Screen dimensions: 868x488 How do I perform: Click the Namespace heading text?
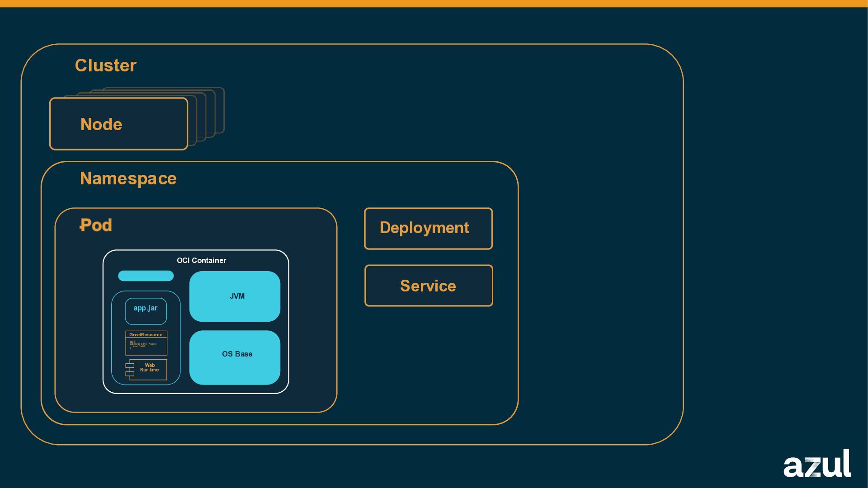tap(128, 178)
